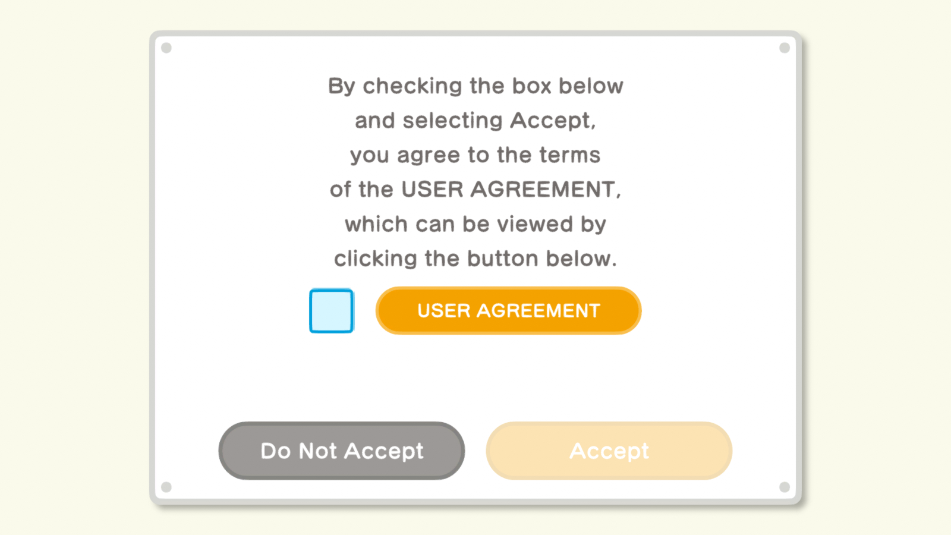Click the word "terms" in the paragraph
Viewport: 951px width, 535px height.
tap(571, 155)
